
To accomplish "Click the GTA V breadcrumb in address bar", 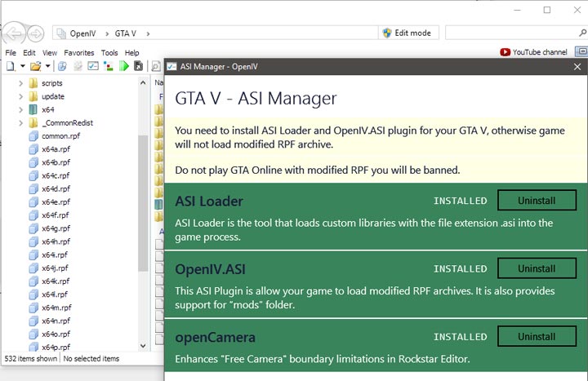I will pyautogui.click(x=125, y=33).
